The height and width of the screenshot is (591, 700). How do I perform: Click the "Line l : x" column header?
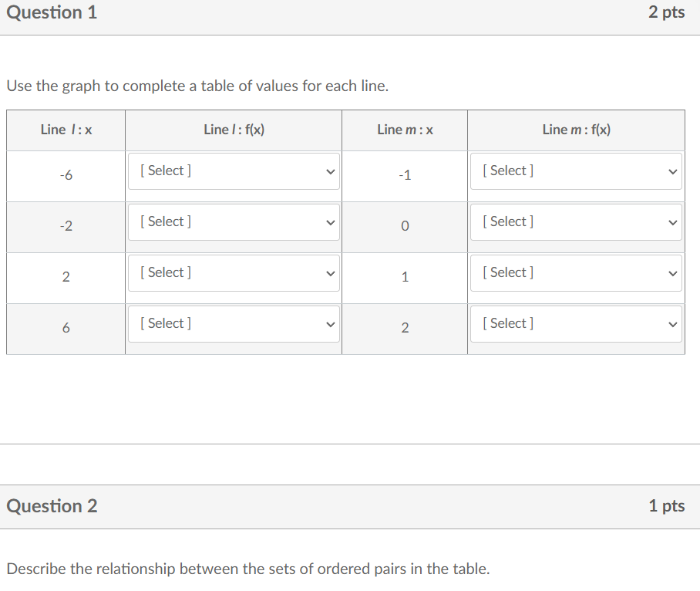pos(66,130)
